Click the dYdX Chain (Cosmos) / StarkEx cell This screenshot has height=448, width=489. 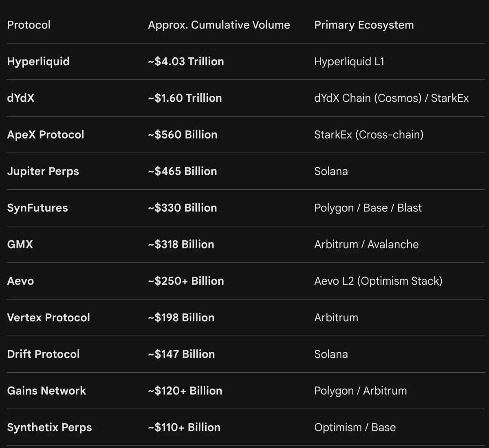pyautogui.click(x=391, y=98)
